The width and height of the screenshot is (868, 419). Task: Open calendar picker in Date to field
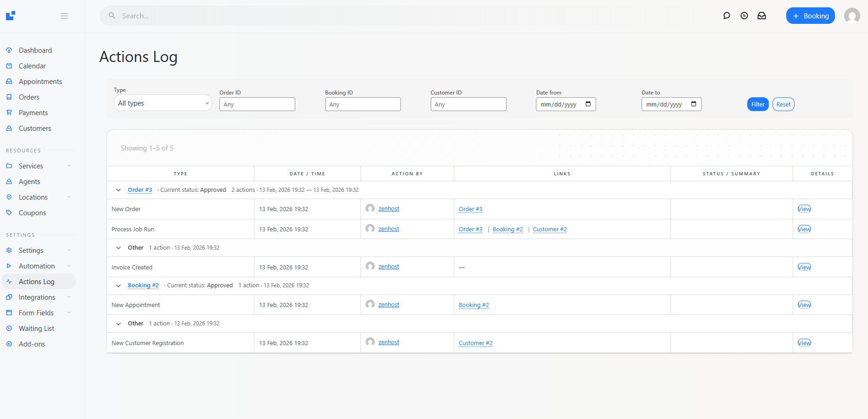[693, 104]
